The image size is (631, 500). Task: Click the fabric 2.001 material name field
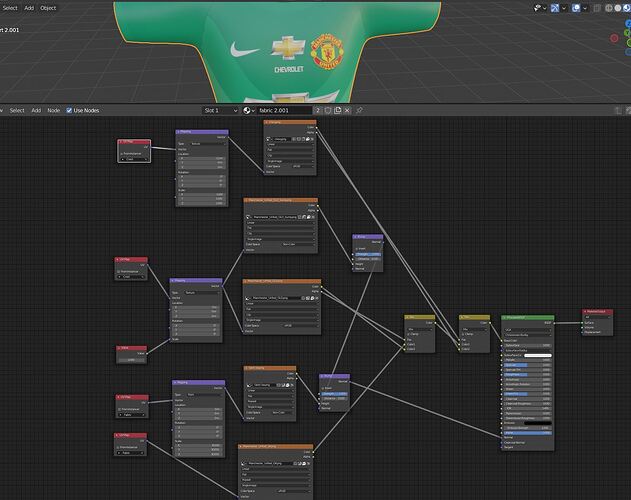tap(285, 110)
